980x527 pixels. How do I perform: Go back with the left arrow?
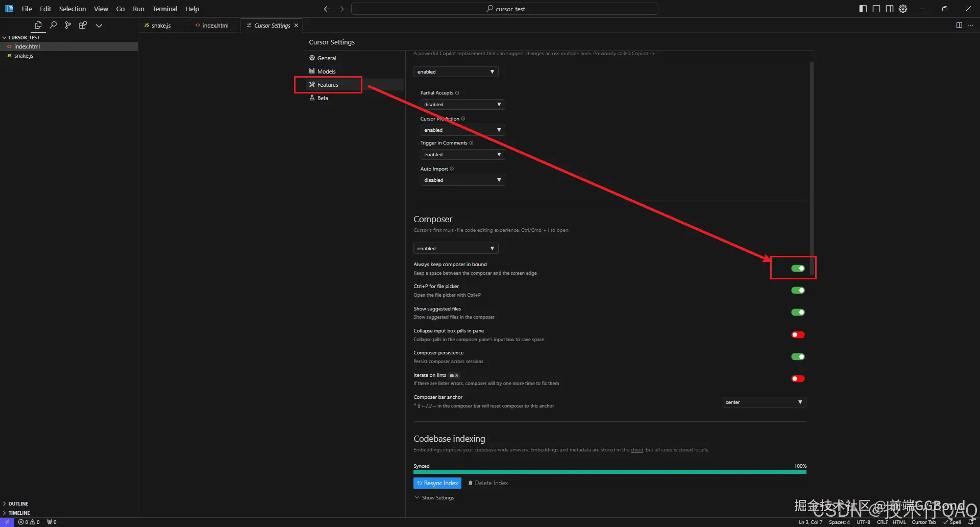[327, 9]
